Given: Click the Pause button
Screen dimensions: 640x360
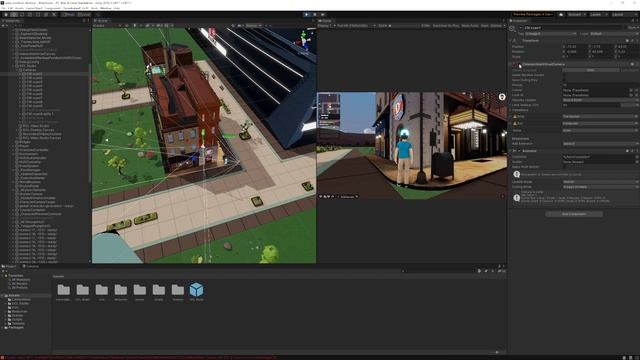Looking at the screenshot, I should [x=315, y=14].
